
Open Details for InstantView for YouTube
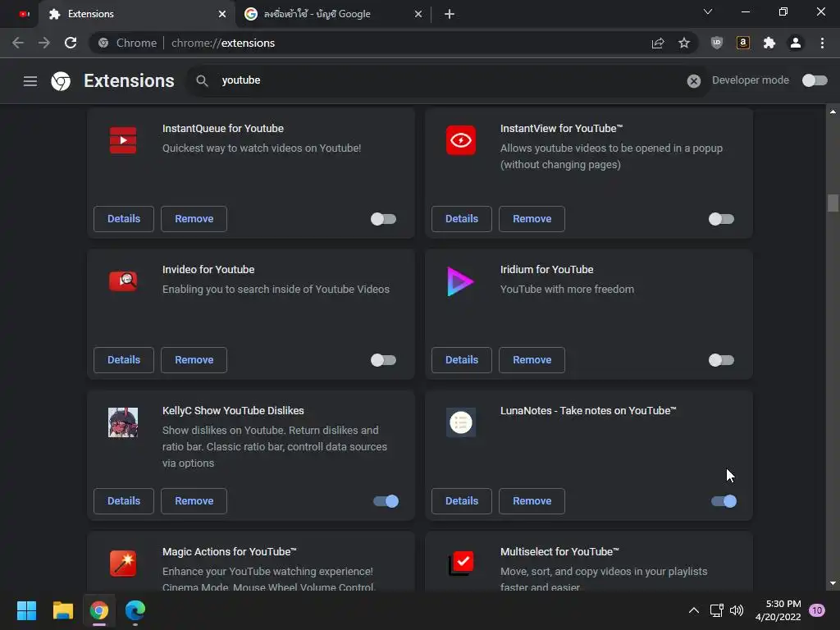tap(462, 219)
